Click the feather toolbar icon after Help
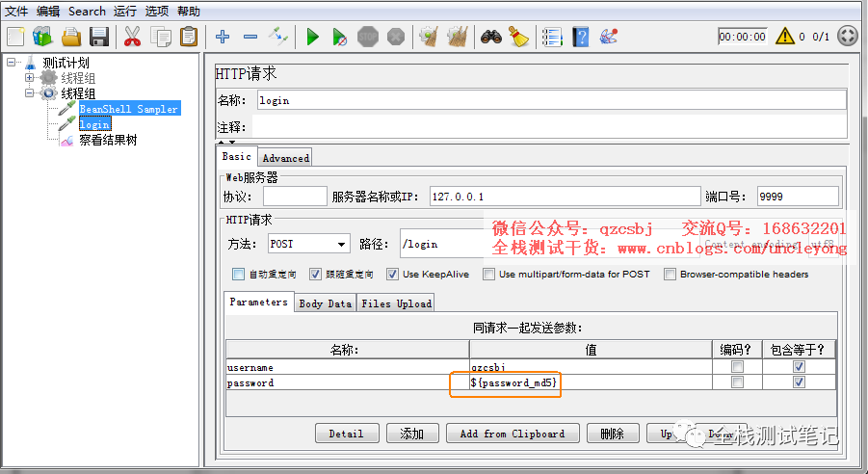This screenshot has height=474, width=868. [609, 38]
